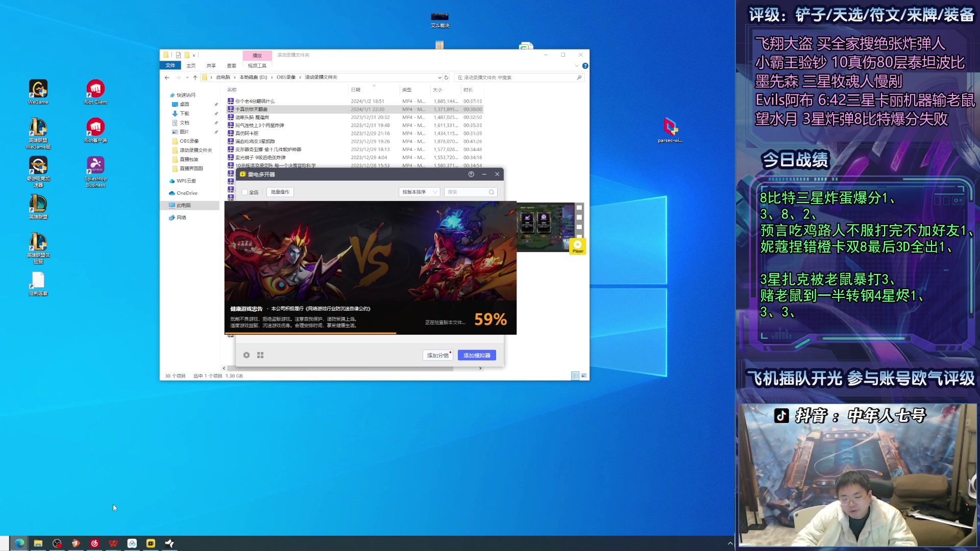
Task: Expand quick access toolbar customize arrow
Action: click(194, 55)
